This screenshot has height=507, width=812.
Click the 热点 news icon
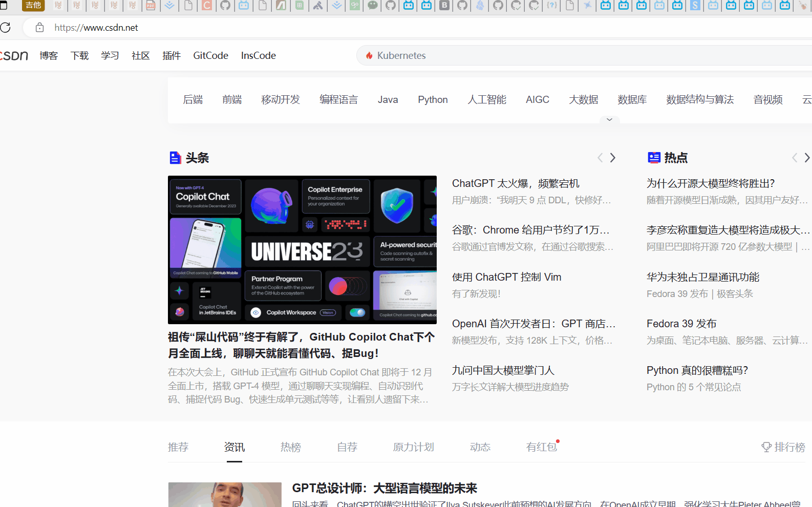(654, 158)
